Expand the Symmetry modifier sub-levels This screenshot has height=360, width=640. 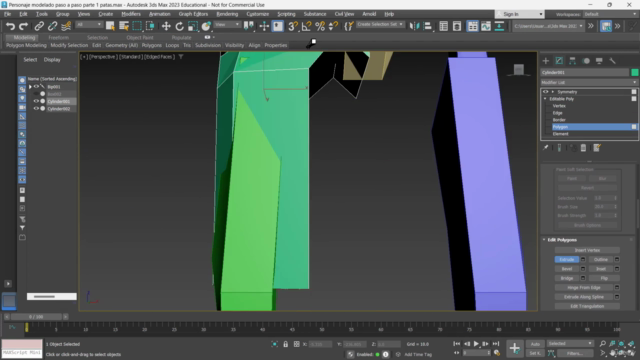coord(553,92)
